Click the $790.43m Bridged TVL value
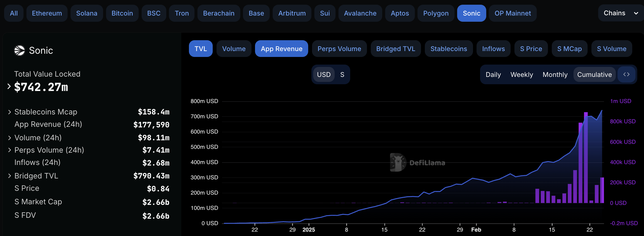The image size is (644, 236). (x=151, y=176)
